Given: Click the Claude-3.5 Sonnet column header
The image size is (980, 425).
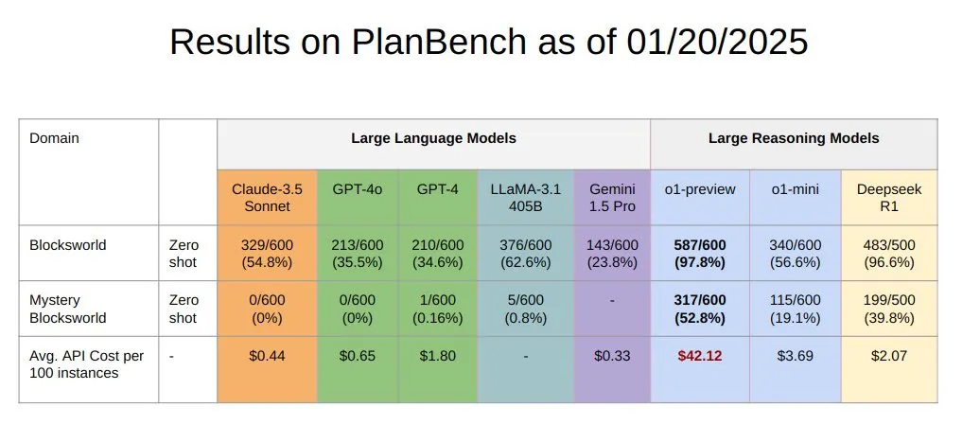Looking at the screenshot, I should [267, 198].
